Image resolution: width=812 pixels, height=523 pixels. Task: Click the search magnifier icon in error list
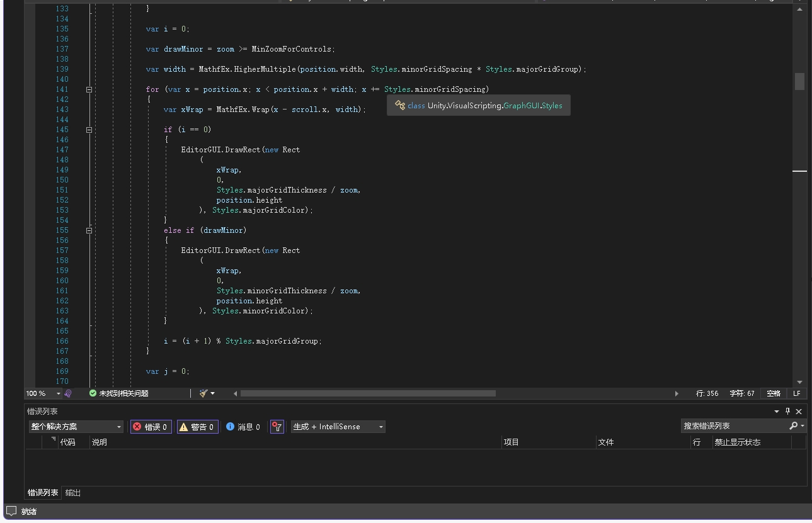[x=793, y=426]
